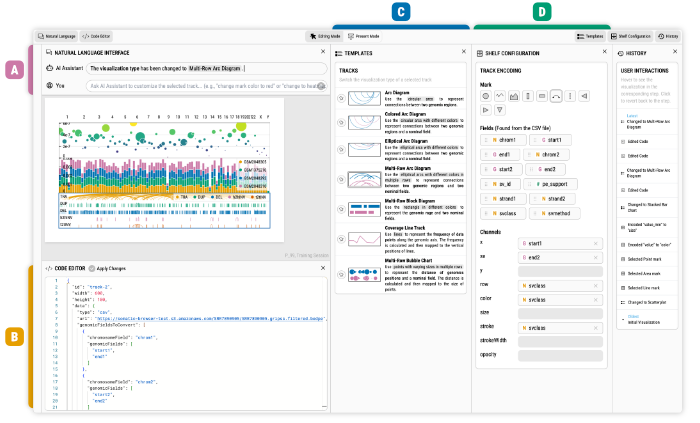Revert to Changed to Scatterplot history step

point(646,301)
